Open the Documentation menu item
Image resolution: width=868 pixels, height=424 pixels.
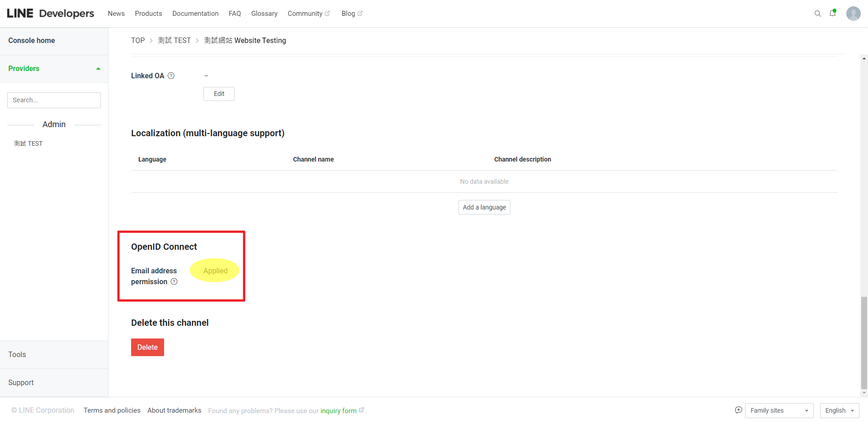tap(195, 14)
